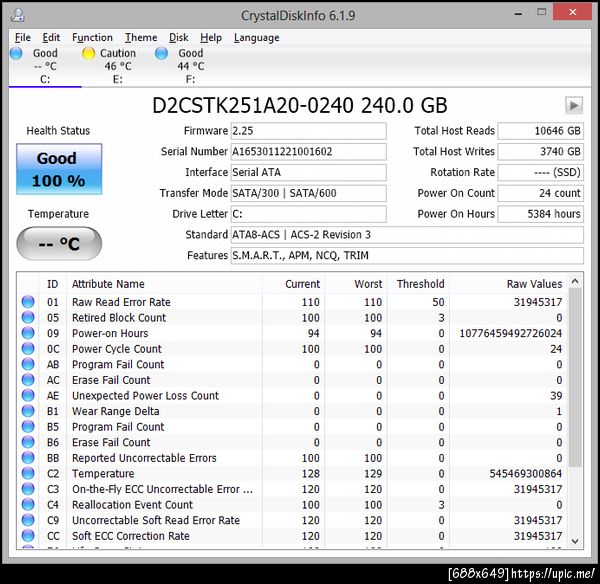Image resolution: width=600 pixels, height=584 pixels.
Task: Click the Good 100 % health status button
Action: click(x=59, y=169)
